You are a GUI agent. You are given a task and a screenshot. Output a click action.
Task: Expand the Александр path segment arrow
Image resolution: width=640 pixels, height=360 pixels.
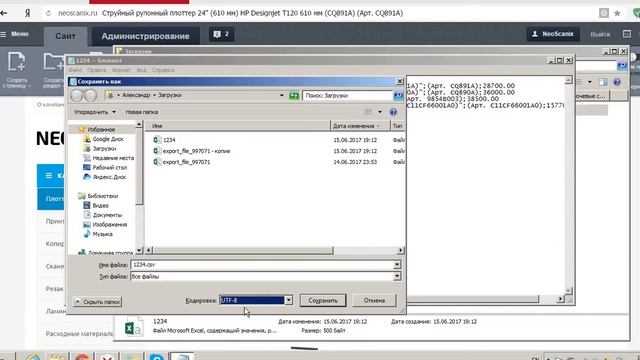pos(154,95)
